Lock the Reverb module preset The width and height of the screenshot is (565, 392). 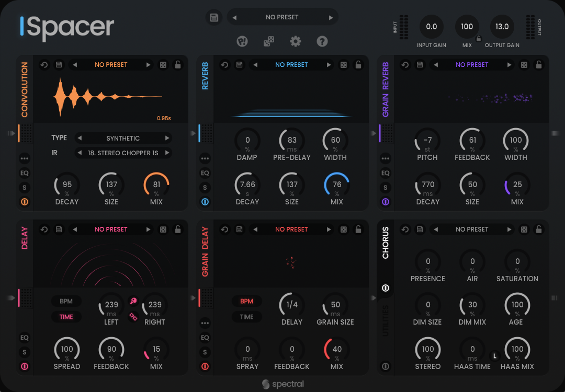pyautogui.click(x=358, y=65)
